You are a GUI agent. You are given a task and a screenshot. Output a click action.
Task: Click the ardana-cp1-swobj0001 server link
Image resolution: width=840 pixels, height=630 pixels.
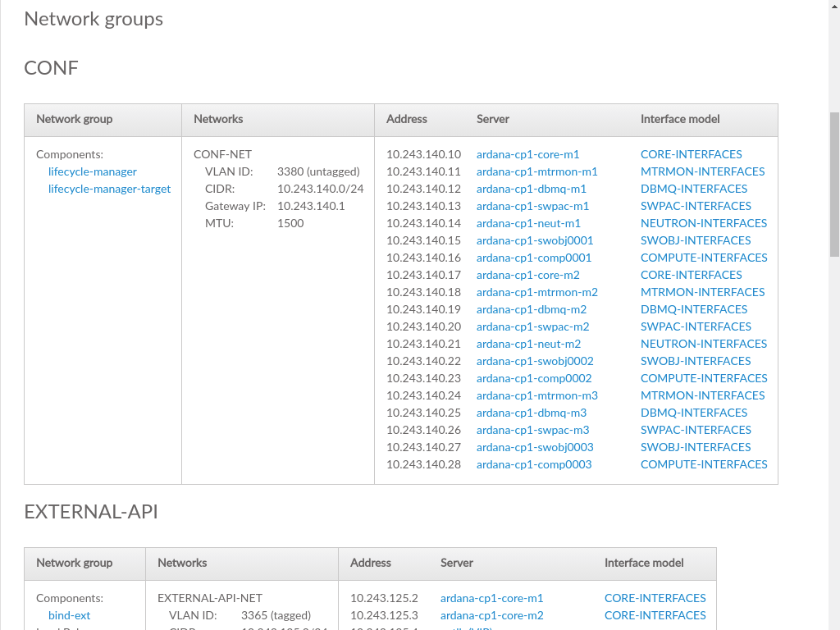point(534,240)
